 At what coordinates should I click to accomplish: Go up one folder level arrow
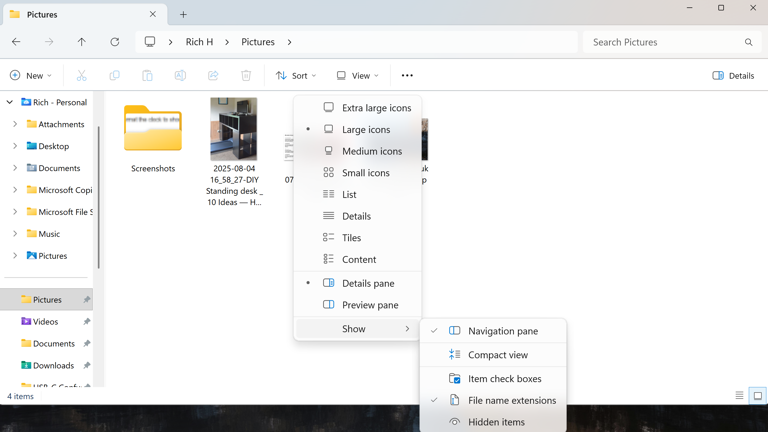point(82,42)
